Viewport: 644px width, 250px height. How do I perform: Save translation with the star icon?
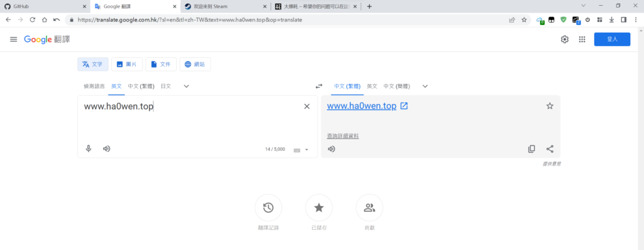point(550,106)
